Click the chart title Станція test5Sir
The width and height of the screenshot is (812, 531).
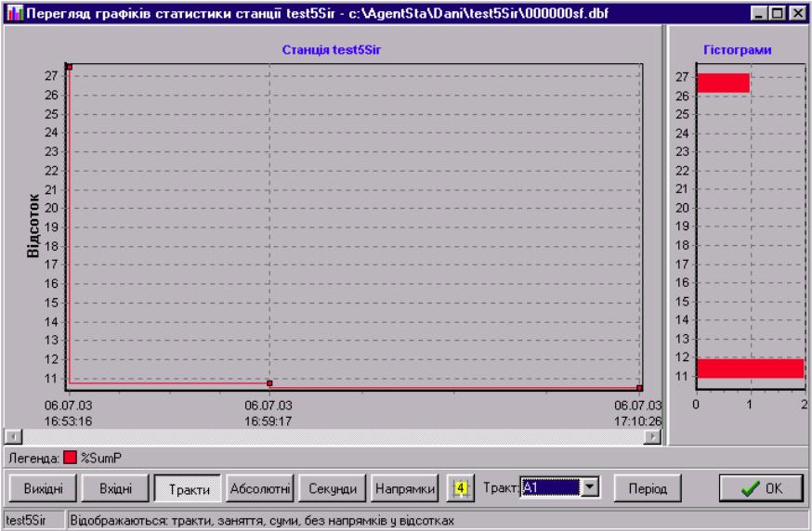coord(332,50)
